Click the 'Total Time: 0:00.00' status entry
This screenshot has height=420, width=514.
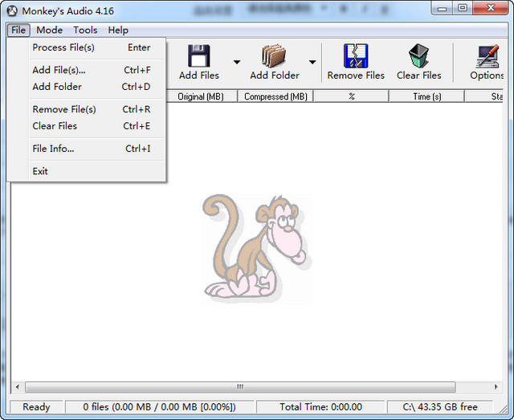(x=320, y=407)
